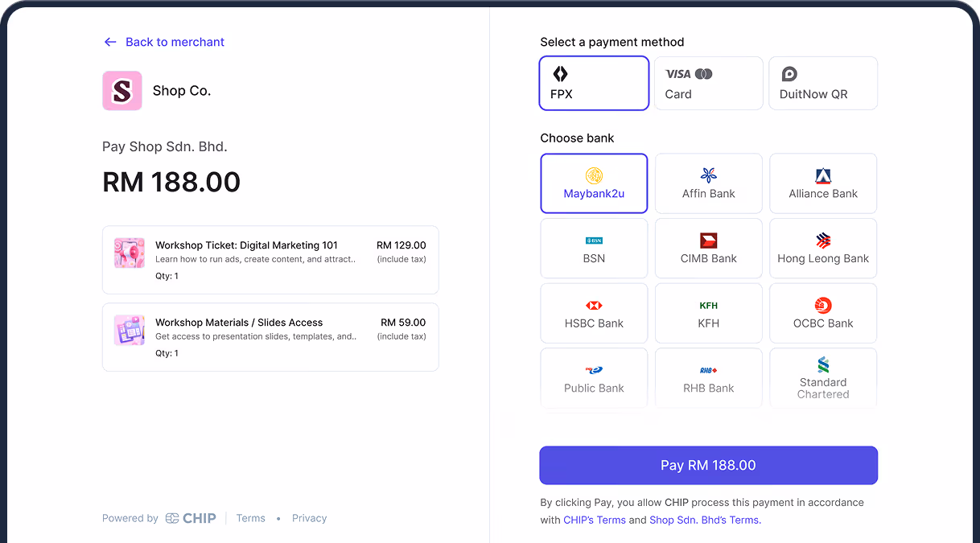Select the Standard Chartered option
The image size is (980, 543).
point(823,378)
